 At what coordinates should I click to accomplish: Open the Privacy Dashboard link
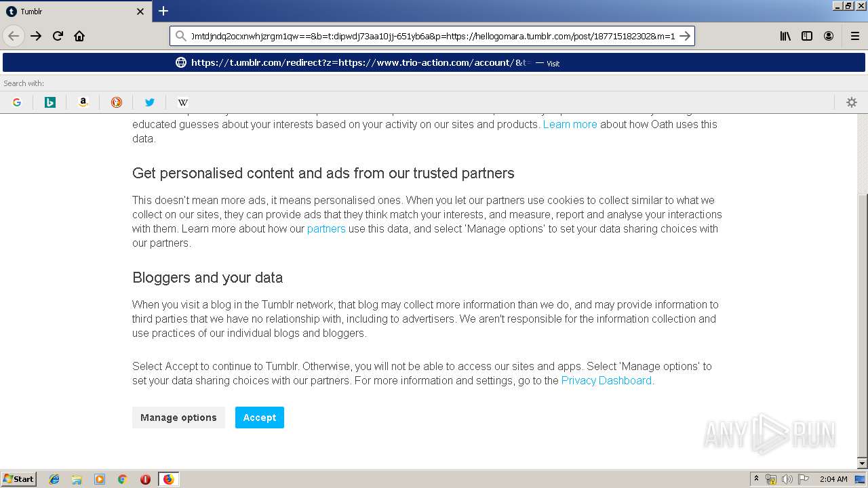coord(606,381)
